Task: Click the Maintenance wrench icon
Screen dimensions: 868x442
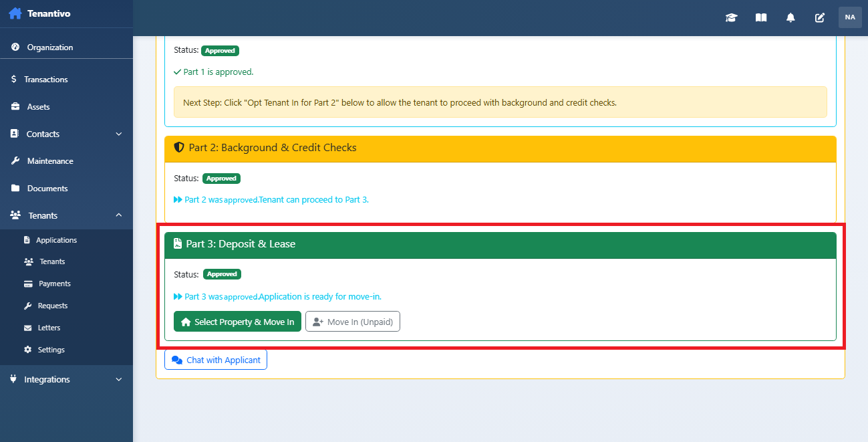Action: (15, 161)
